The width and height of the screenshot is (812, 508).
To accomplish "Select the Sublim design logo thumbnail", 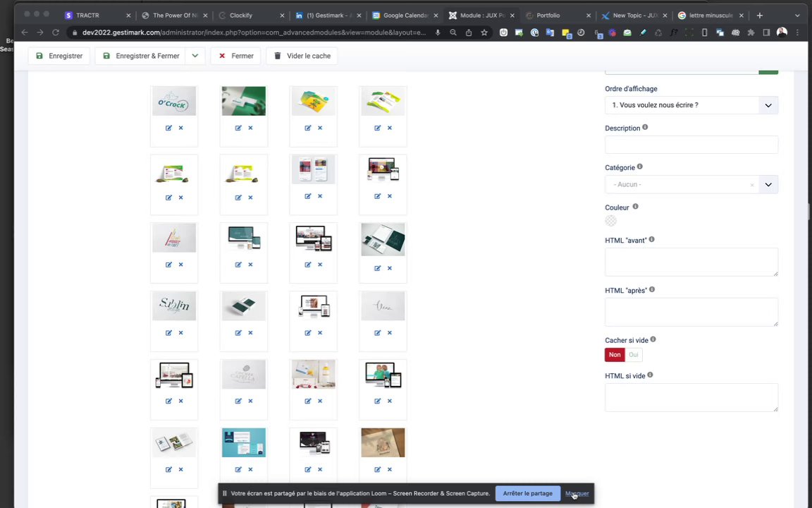I will tap(174, 306).
